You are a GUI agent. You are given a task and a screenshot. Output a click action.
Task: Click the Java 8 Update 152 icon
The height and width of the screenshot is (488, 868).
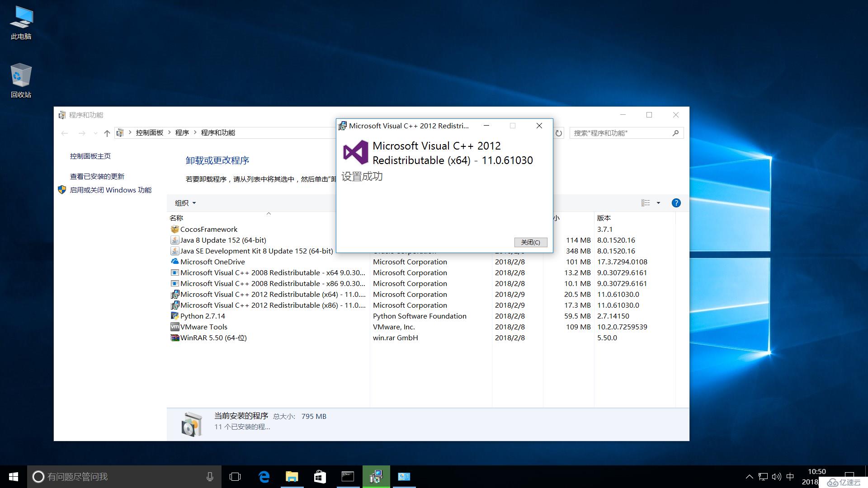(175, 240)
